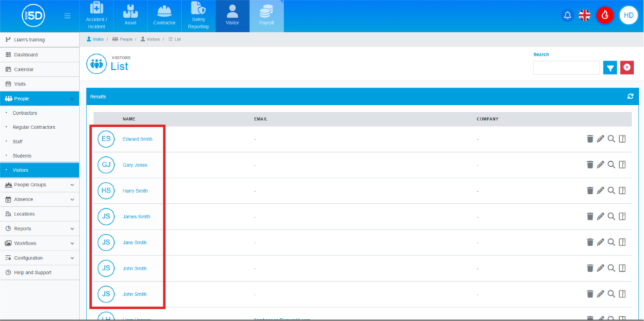The width and height of the screenshot is (644, 321).
Task: Click the HS avatar for Harry Smith
Action: coord(106,190)
